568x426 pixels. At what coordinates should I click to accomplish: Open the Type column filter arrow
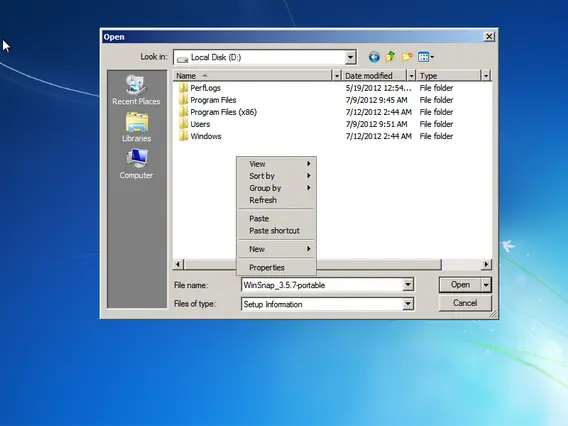(486, 75)
